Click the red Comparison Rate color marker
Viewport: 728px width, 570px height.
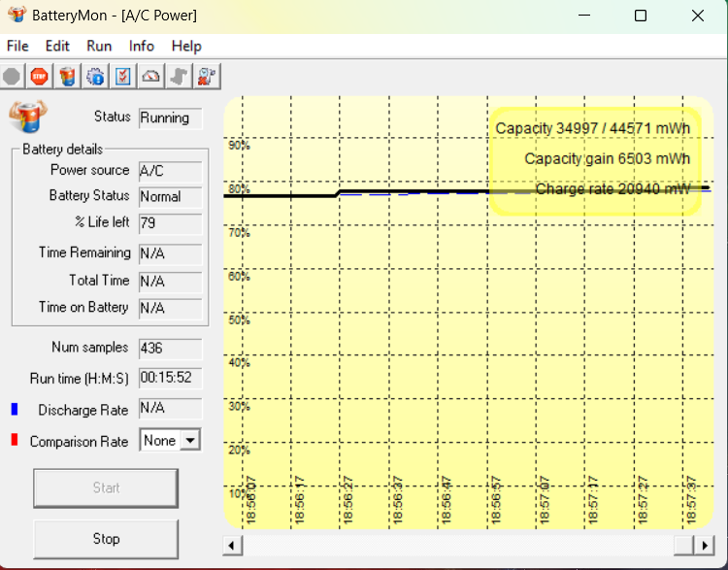pos(15,440)
